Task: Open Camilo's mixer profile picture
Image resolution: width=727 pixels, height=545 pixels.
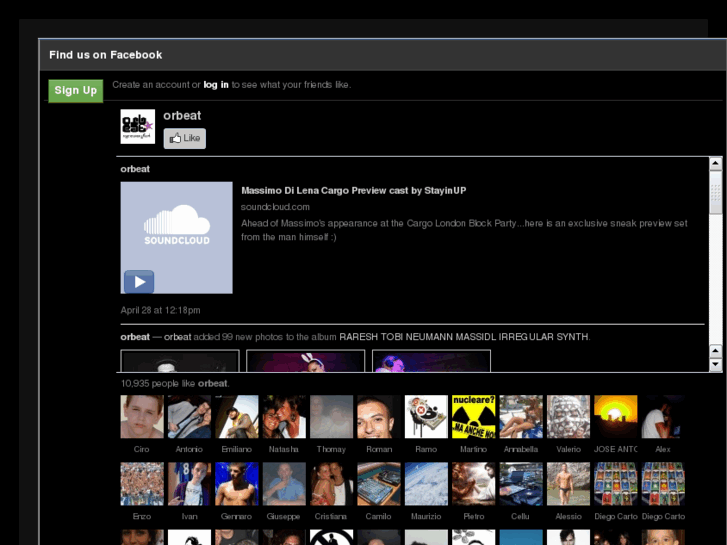Action: click(379, 484)
